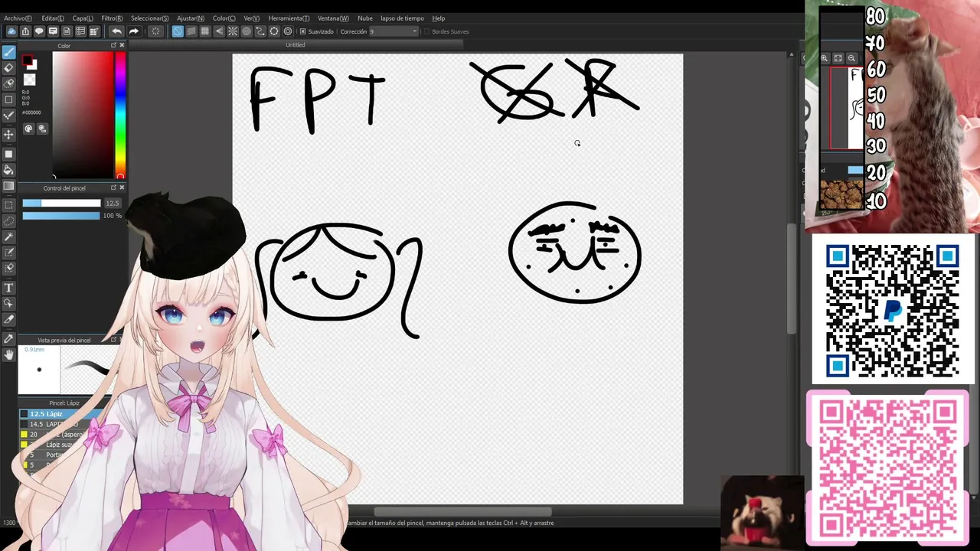
Task: Click the speech bubble comment icon
Action: (x=39, y=31)
